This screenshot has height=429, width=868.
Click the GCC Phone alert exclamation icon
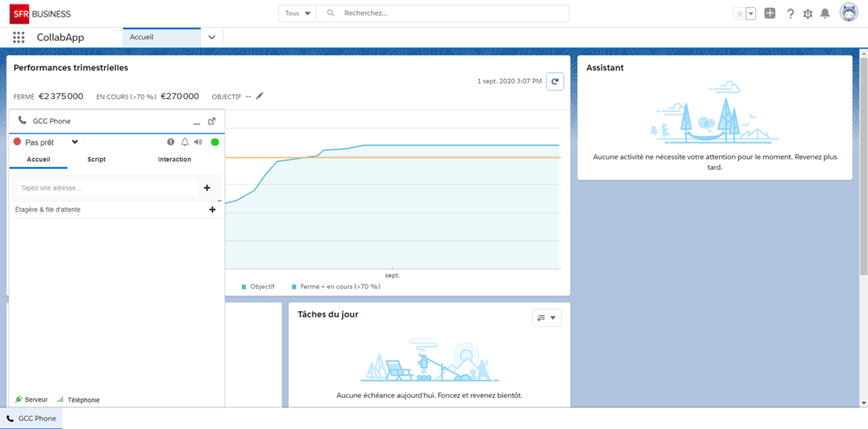point(171,143)
